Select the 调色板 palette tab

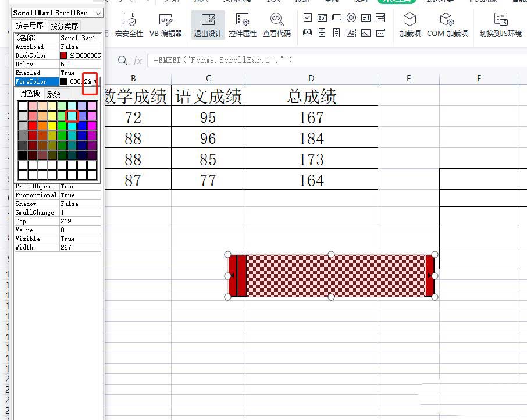point(29,94)
